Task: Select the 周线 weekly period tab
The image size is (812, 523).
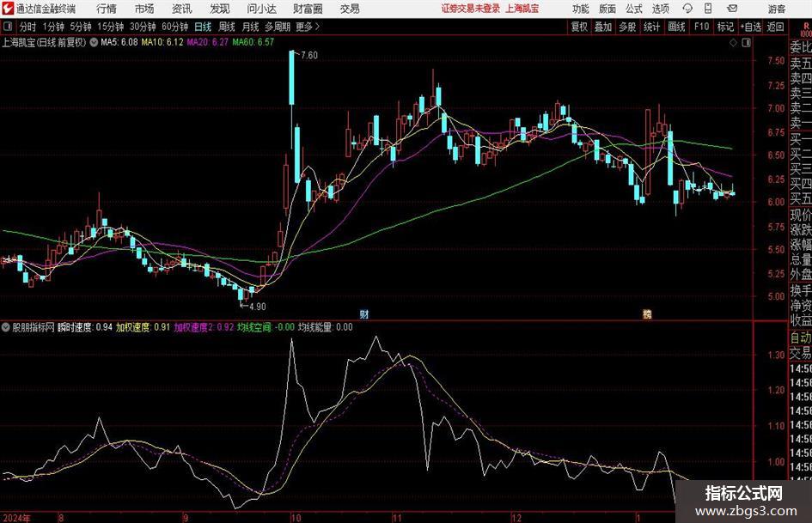Action: (227, 27)
